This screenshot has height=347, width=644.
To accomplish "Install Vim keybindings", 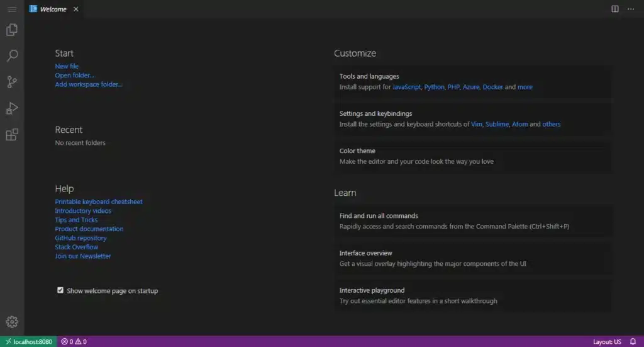I will [477, 124].
